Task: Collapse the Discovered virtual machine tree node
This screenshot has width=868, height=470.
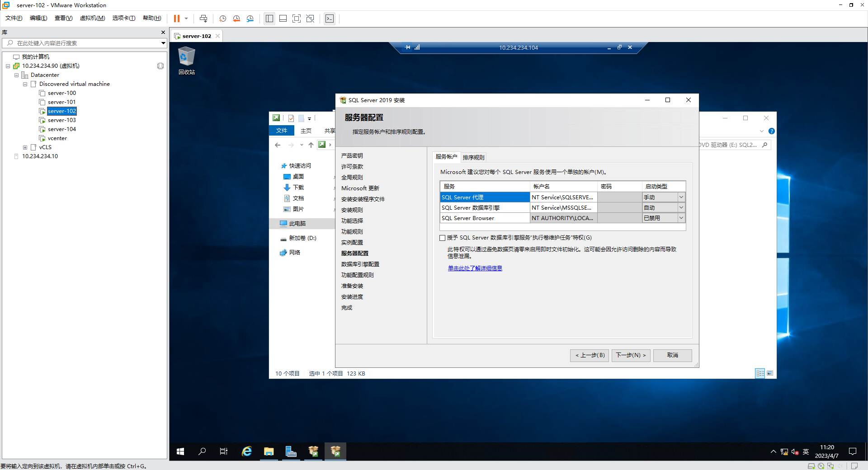Action: 25,84
